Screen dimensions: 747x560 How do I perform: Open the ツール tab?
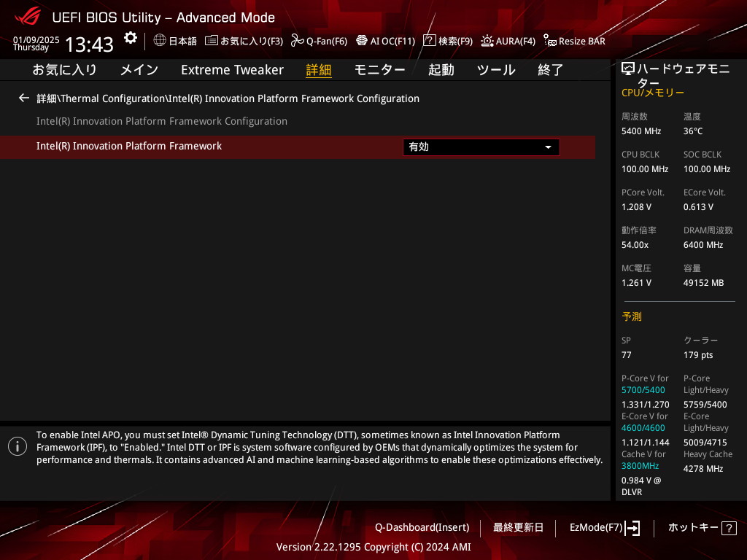[495, 70]
